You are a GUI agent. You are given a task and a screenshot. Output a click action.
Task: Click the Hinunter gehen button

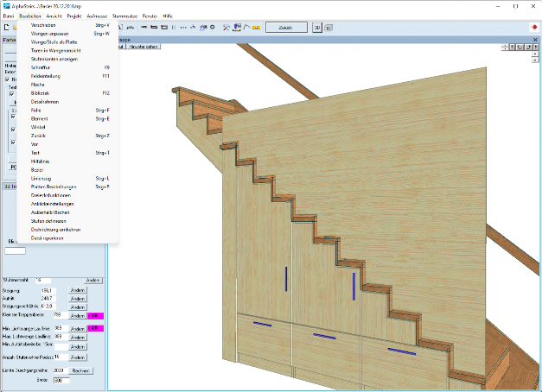143,47
